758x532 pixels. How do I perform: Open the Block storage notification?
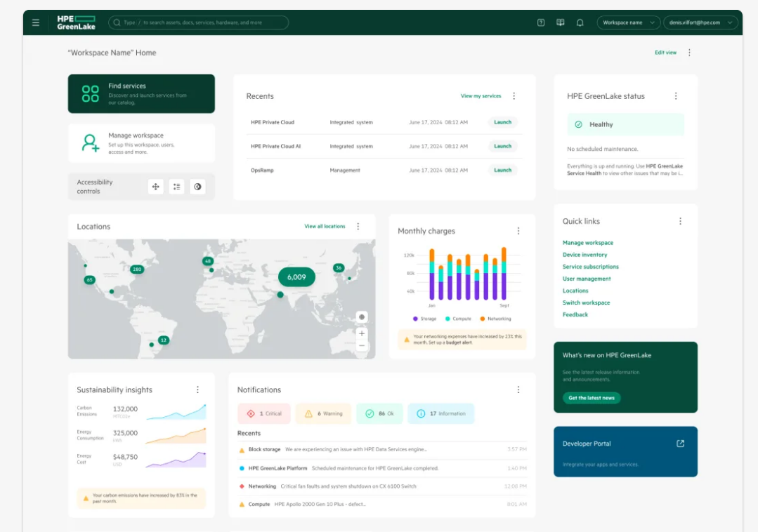[382, 449]
